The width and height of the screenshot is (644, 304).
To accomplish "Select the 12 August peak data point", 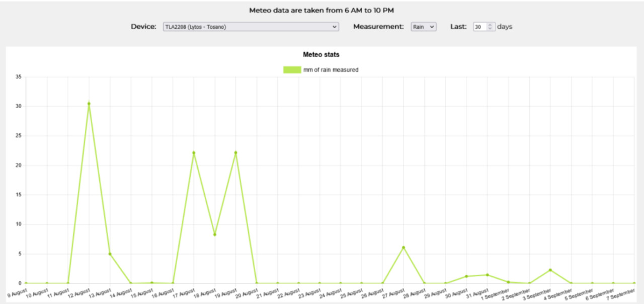I will pyautogui.click(x=89, y=104).
